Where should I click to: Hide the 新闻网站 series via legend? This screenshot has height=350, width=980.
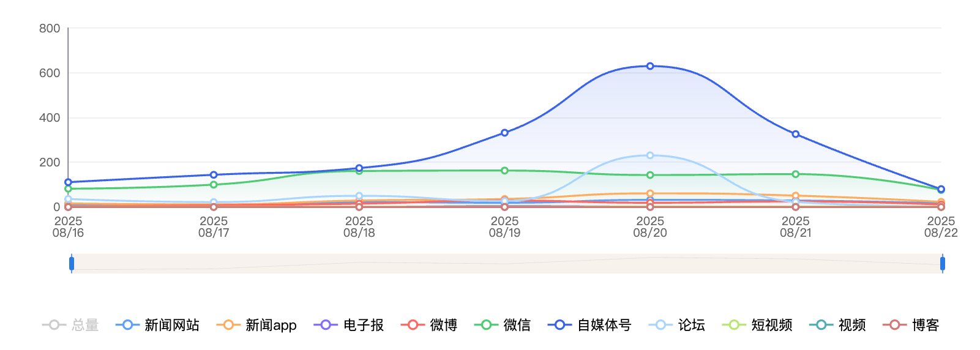[x=158, y=325]
